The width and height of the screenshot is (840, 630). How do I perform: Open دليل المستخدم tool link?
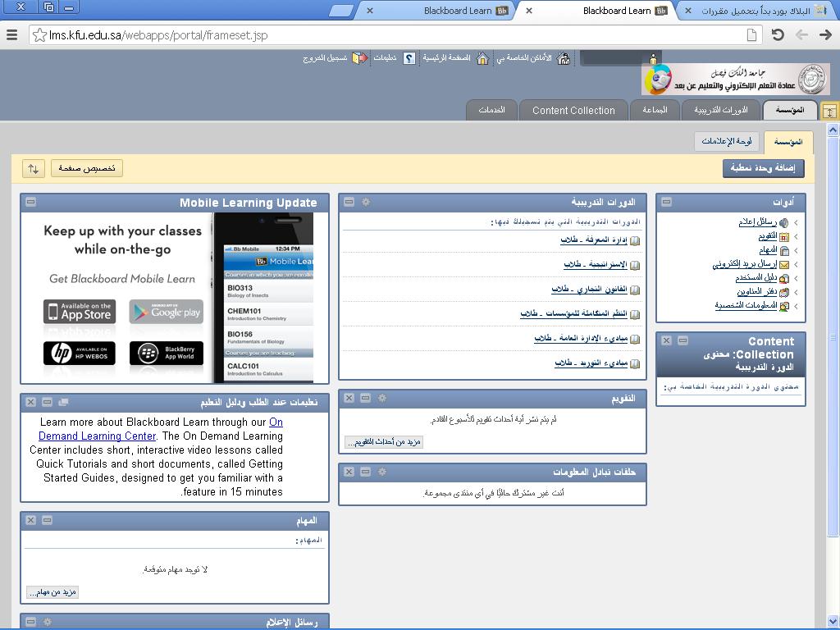[756, 278]
